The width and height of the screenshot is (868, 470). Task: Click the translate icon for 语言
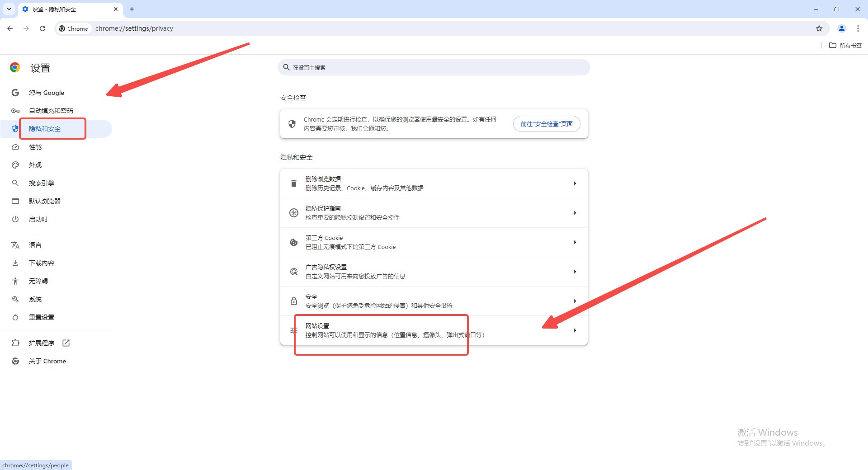pyautogui.click(x=15, y=245)
